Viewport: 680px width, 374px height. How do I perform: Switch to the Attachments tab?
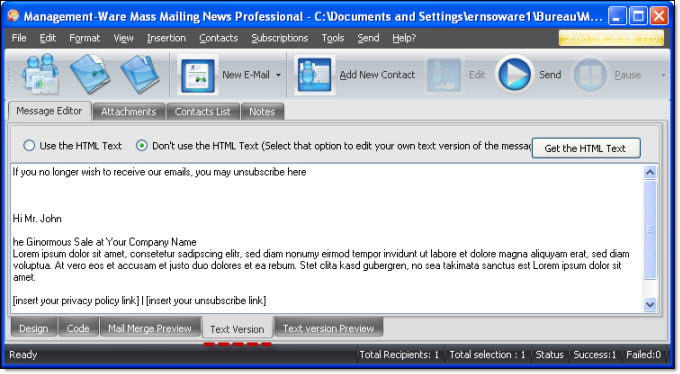(128, 112)
